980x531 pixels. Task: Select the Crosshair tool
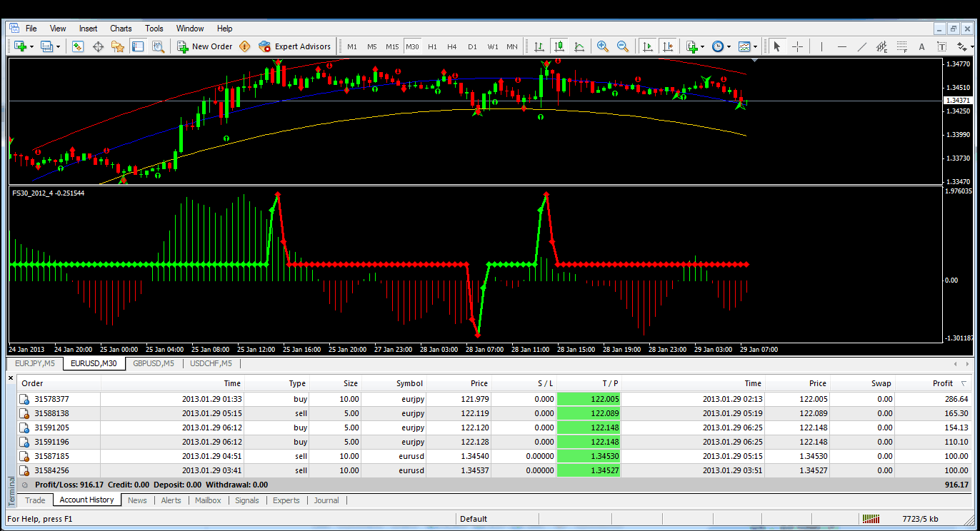[x=797, y=46]
